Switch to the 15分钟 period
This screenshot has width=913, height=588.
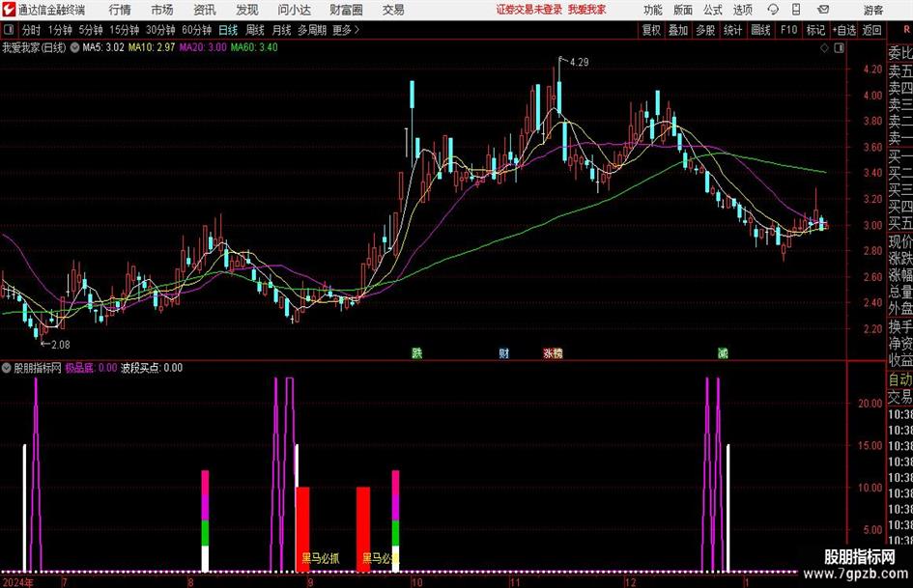124,30
